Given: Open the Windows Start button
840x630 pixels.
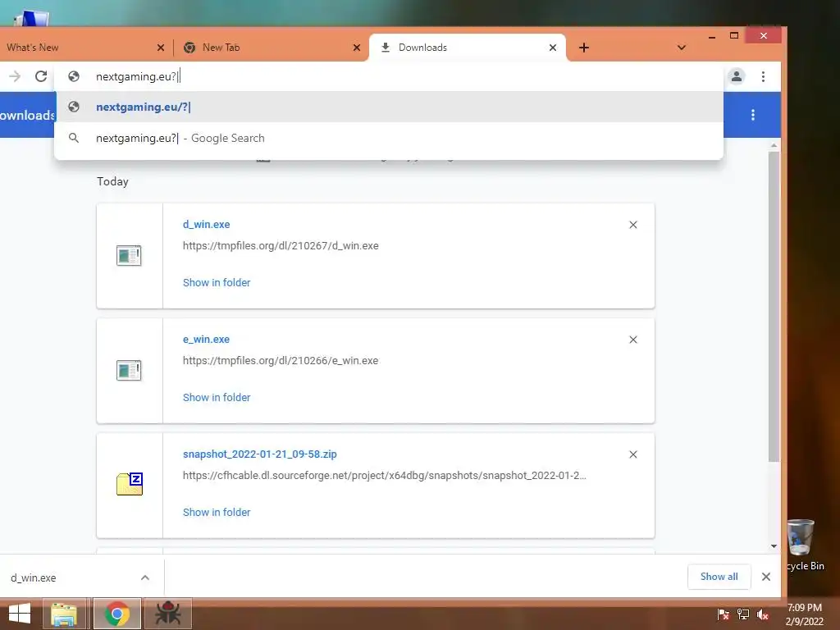Looking at the screenshot, I should click(20, 614).
